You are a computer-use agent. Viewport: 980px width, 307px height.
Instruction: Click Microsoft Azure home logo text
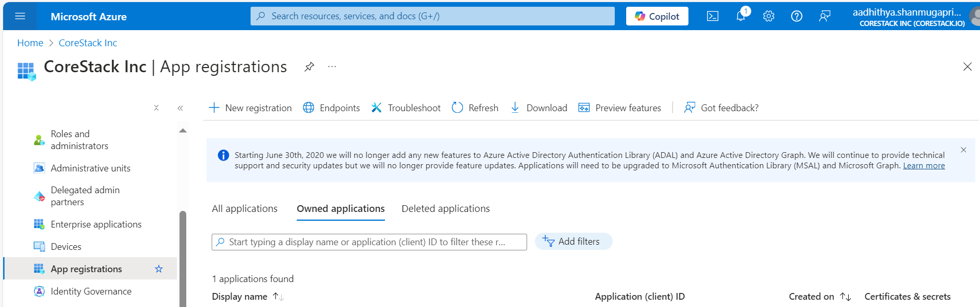coord(89,17)
